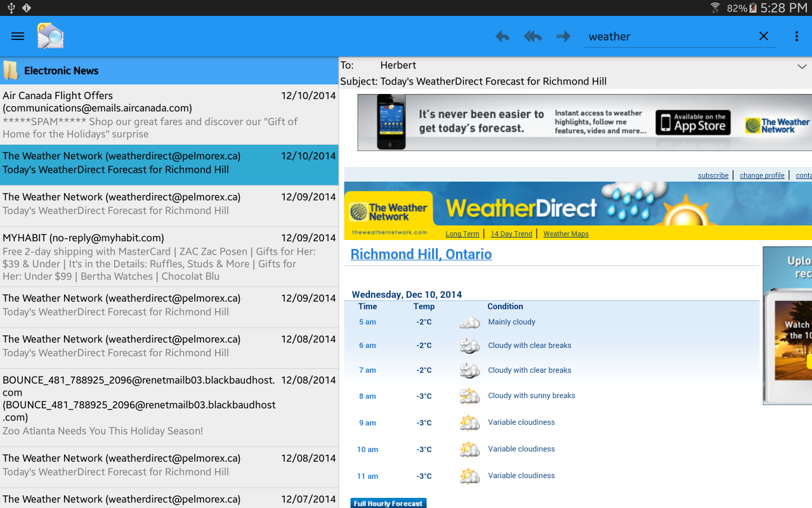Screen dimensions: 812x508
Task: Click the '11 am' time entry
Action: pyautogui.click(x=367, y=476)
